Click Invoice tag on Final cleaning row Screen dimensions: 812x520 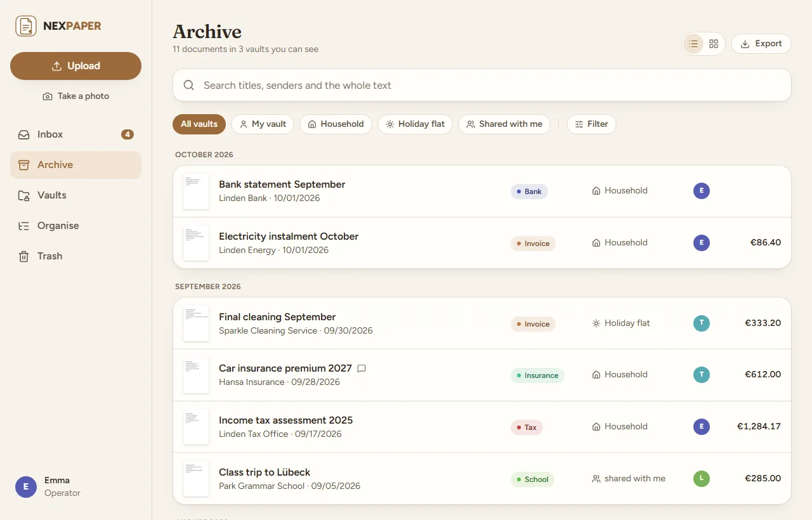pyautogui.click(x=533, y=324)
